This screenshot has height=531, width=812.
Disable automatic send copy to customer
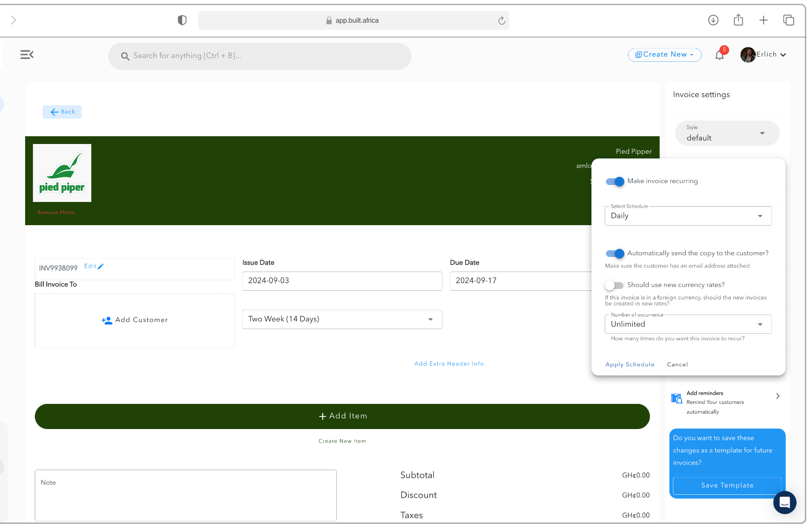coord(615,254)
